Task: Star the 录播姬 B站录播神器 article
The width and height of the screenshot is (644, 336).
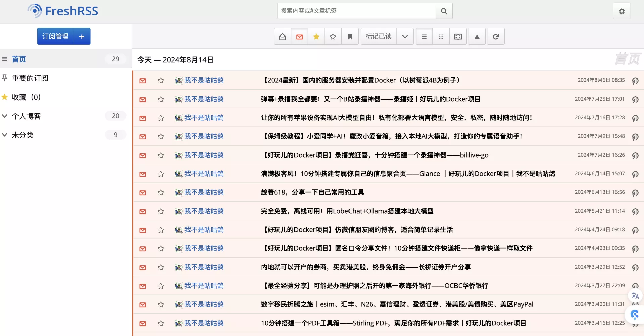Action: (x=161, y=99)
